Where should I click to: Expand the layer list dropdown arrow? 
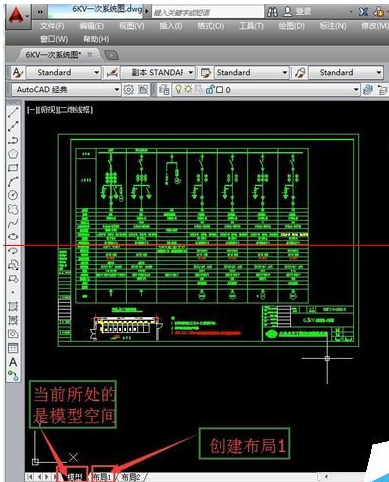tap(356, 89)
